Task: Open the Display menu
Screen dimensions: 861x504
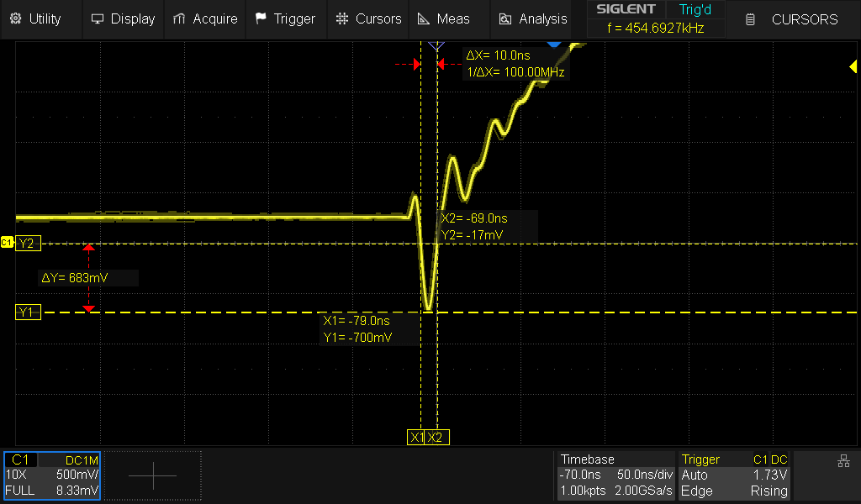Action: click(x=123, y=18)
